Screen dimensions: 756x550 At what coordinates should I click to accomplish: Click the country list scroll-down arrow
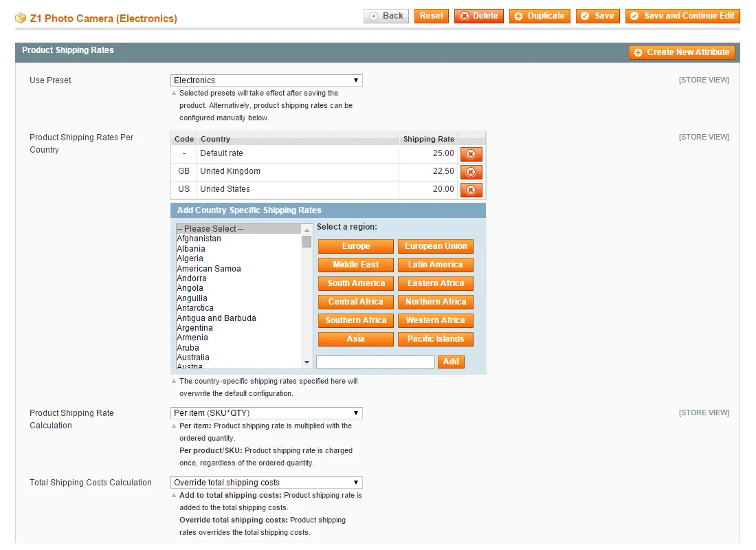(307, 362)
